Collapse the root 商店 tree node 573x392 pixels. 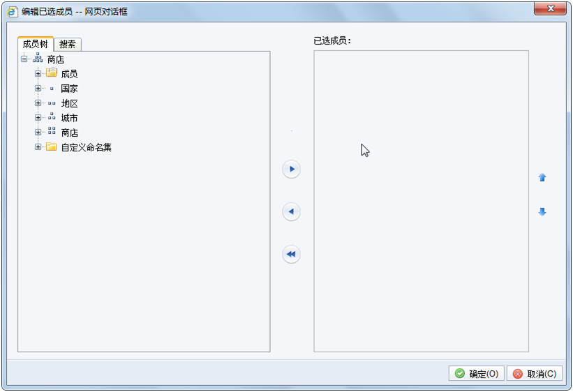tap(24, 59)
